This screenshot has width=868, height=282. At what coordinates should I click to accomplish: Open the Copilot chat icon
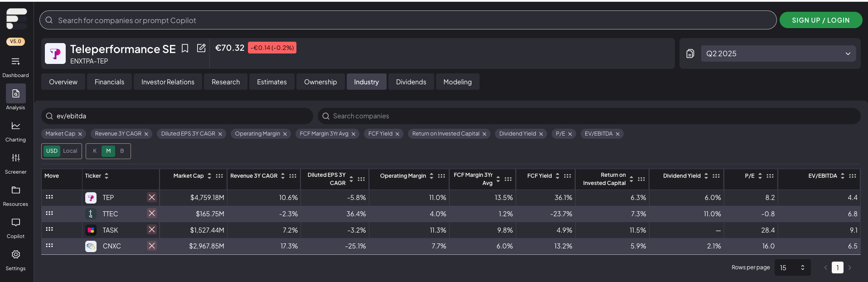15,222
